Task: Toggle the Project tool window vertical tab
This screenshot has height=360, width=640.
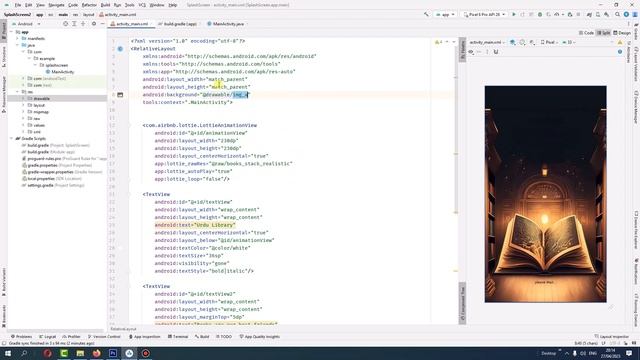Action: tap(4, 30)
